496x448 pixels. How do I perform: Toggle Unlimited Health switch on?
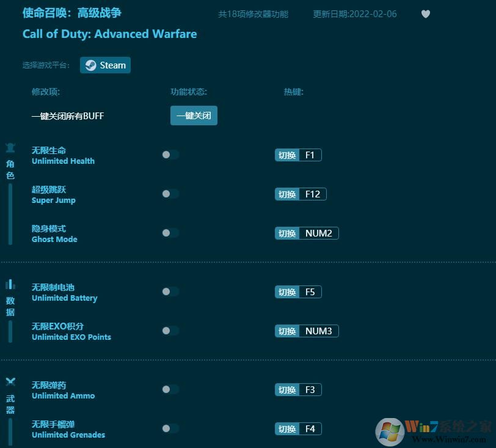coord(170,155)
